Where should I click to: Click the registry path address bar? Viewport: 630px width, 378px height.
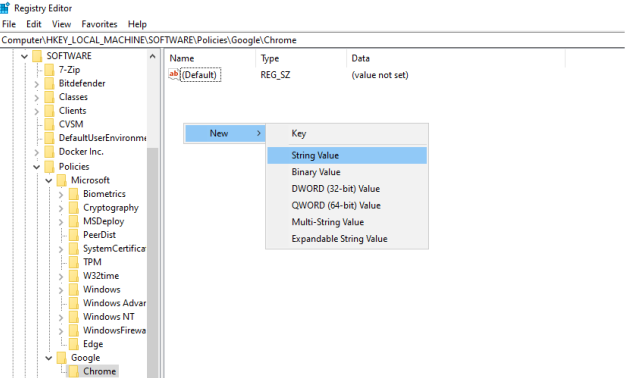click(313, 40)
